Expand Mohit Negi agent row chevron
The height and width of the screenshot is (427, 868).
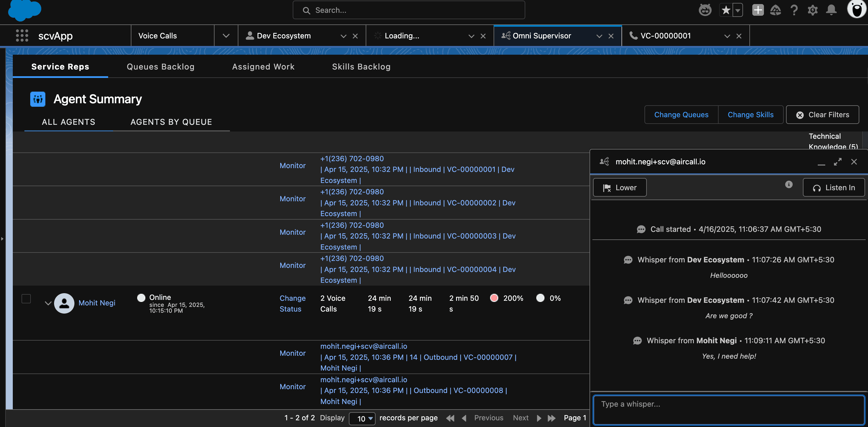click(x=48, y=303)
